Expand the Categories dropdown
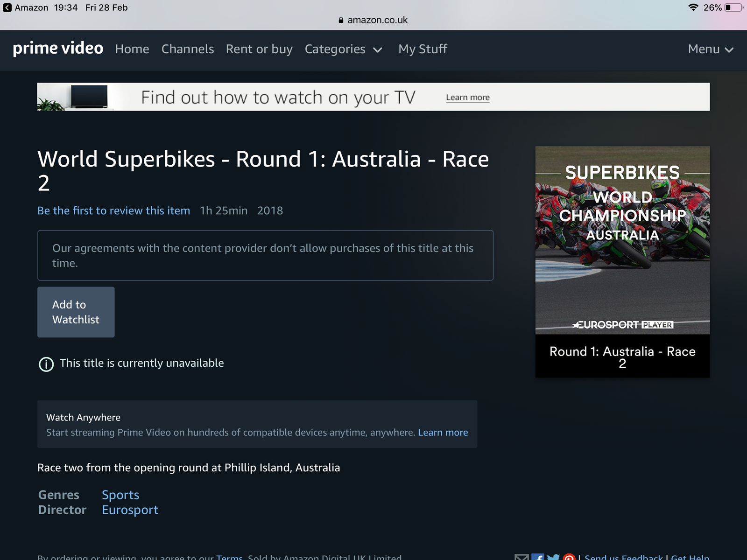Image resolution: width=747 pixels, height=560 pixels. (x=343, y=49)
